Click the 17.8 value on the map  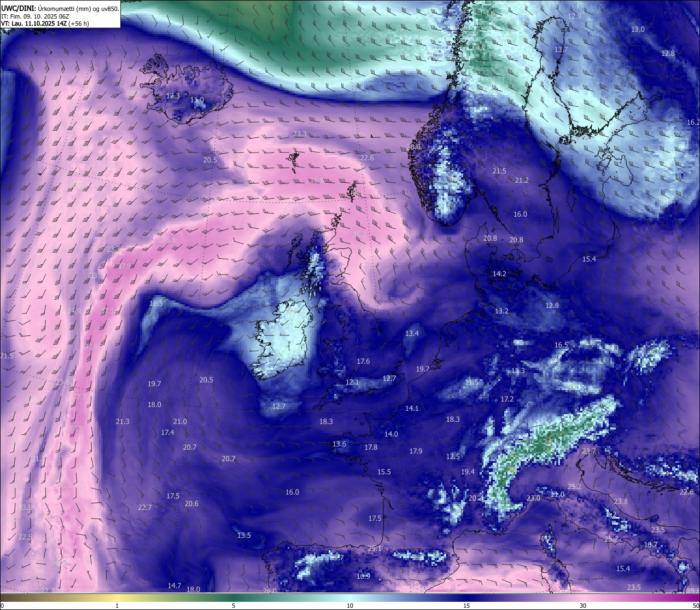click(x=371, y=447)
